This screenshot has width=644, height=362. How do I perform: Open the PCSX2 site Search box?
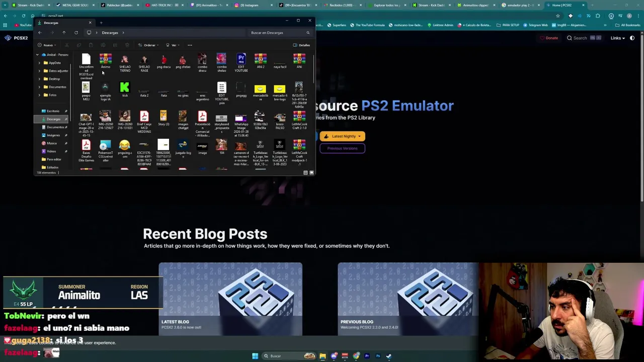click(x=584, y=38)
